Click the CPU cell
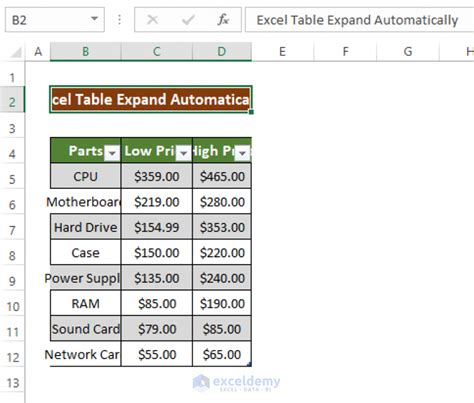The height and width of the screenshot is (403, 474). 86,176
